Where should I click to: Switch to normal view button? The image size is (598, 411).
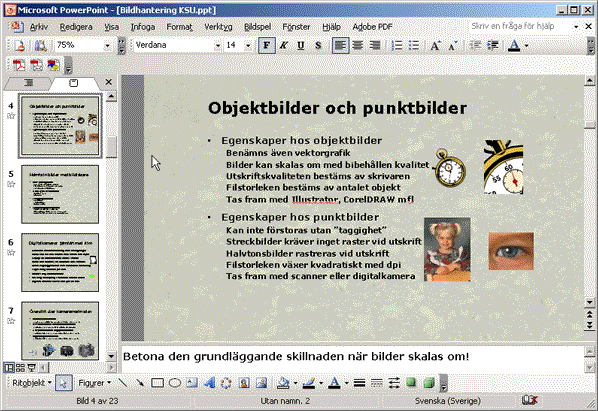point(9,368)
